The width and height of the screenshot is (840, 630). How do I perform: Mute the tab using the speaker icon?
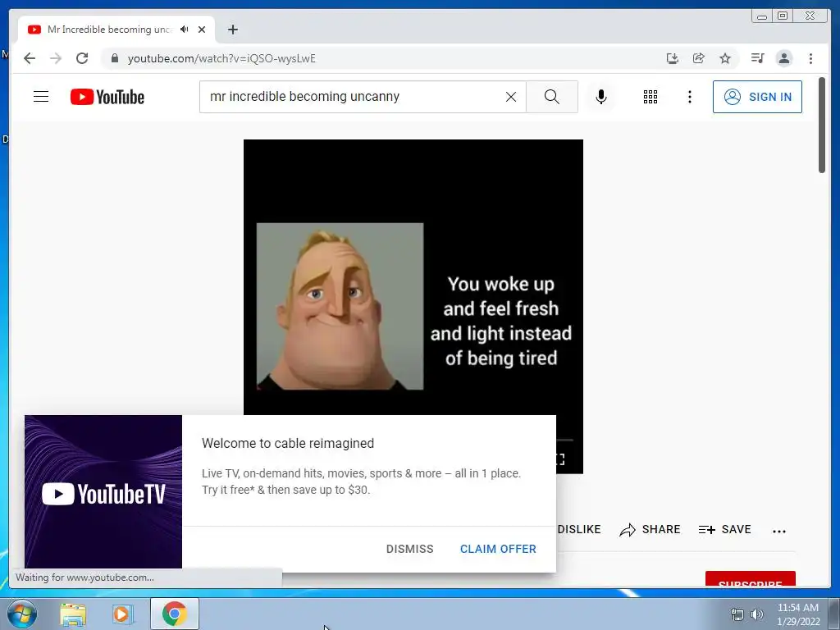click(185, 30)
